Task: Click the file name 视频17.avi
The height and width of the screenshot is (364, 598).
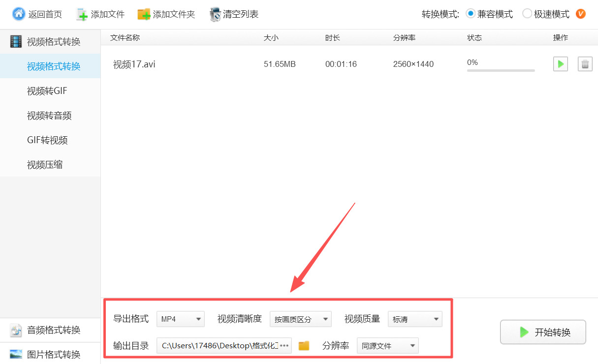Action: [134, 64]
